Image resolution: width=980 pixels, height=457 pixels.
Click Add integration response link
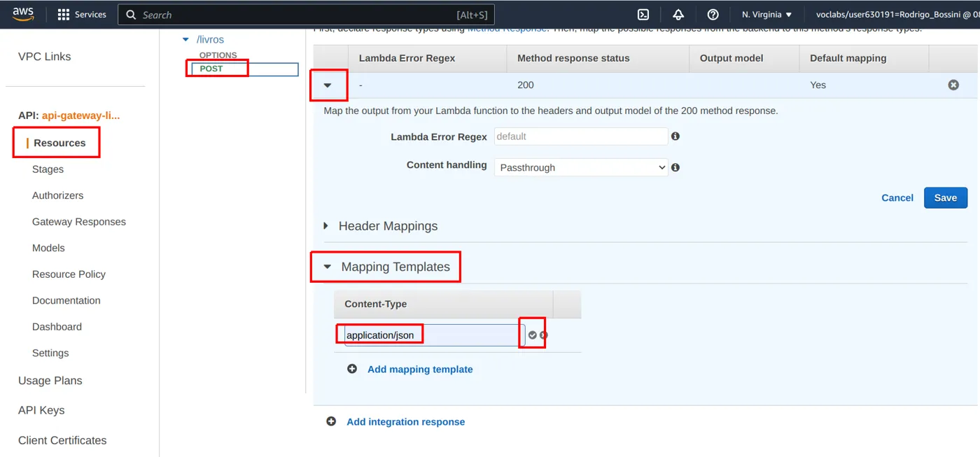pos(405,421)
